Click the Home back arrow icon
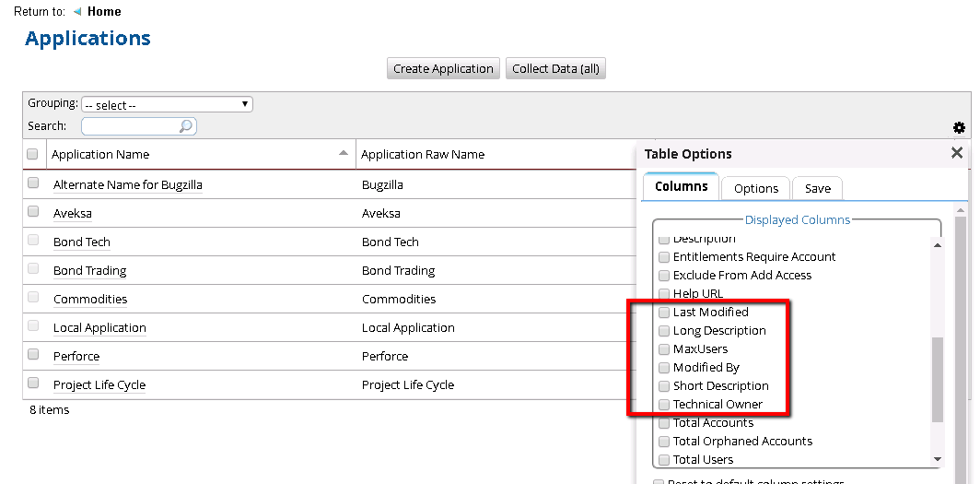 pos(76,12)
